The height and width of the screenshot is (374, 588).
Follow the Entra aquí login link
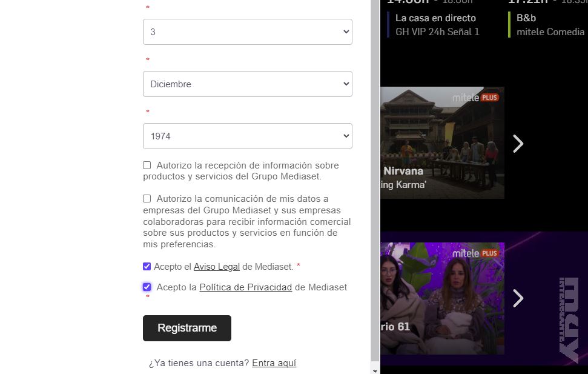coord(274,363)
